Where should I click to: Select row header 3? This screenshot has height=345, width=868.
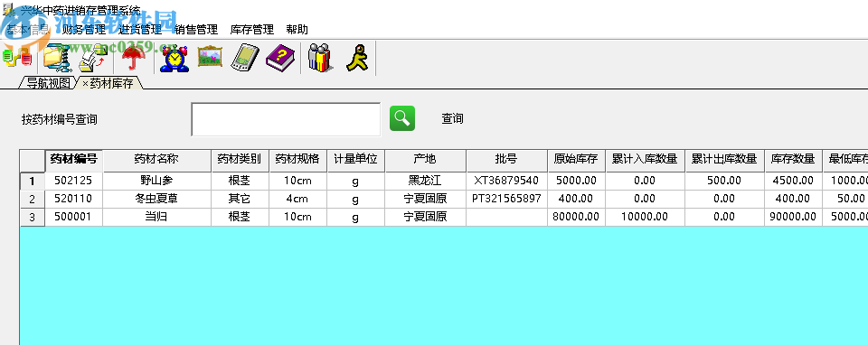(33, 218)
